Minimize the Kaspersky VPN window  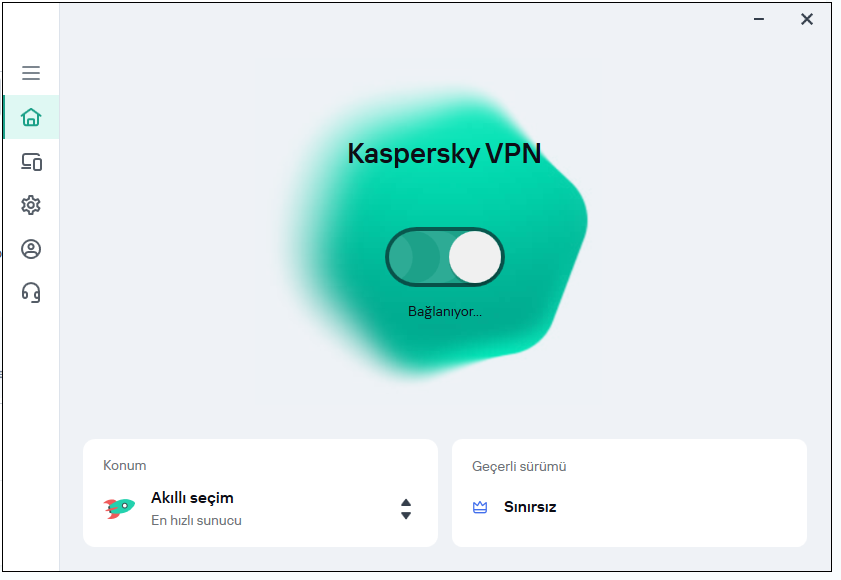coord(760,19)
